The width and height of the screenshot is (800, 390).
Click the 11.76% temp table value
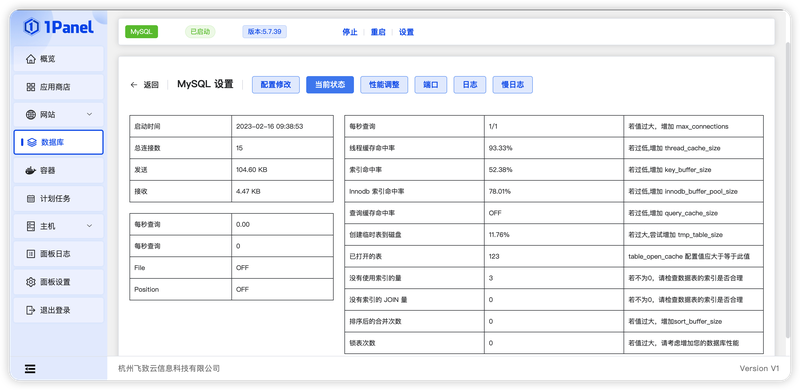[498, 235]
